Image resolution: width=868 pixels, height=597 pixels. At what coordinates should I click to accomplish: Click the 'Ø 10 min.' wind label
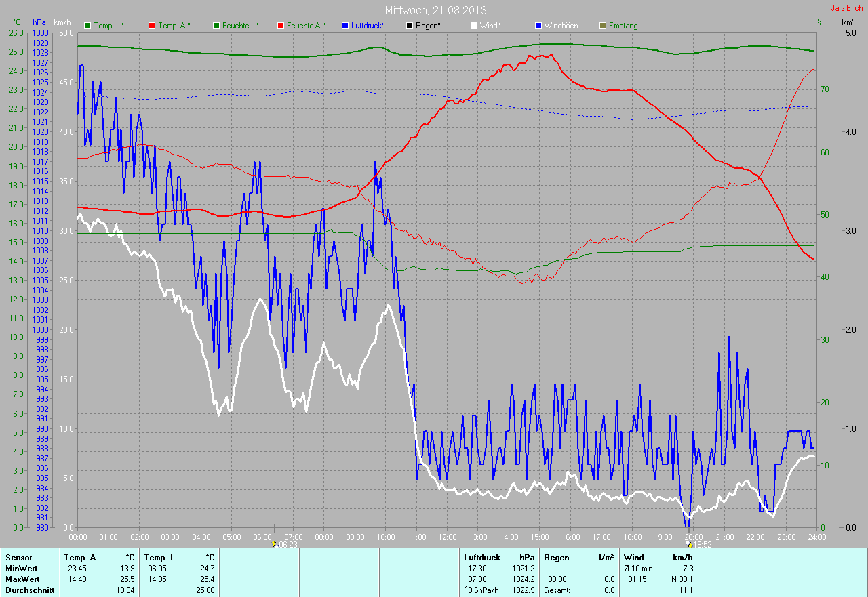[639, 569]
